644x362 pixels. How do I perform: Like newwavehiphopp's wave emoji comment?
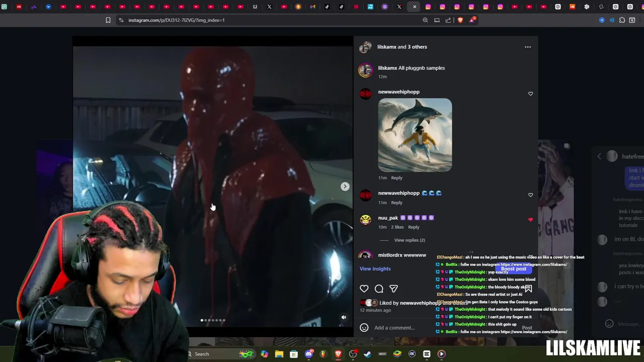click(x=530, y=195)
